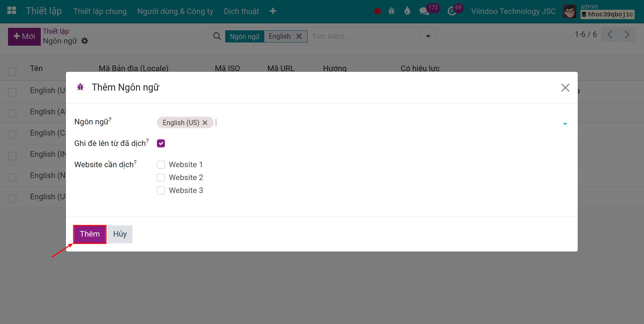The height and width of the screenshot is (324, 644).
Task: Toggle the select-all header checkbox
Action: [x=12, y=71]
